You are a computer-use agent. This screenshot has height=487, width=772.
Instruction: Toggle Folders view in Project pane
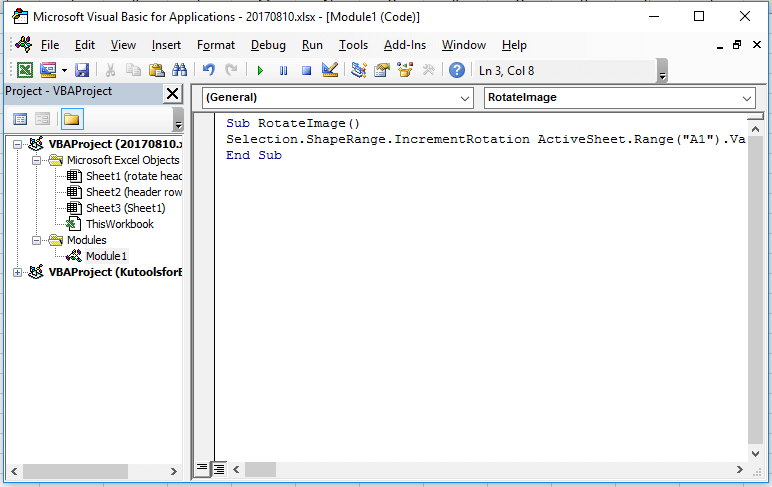pos(71,119)
